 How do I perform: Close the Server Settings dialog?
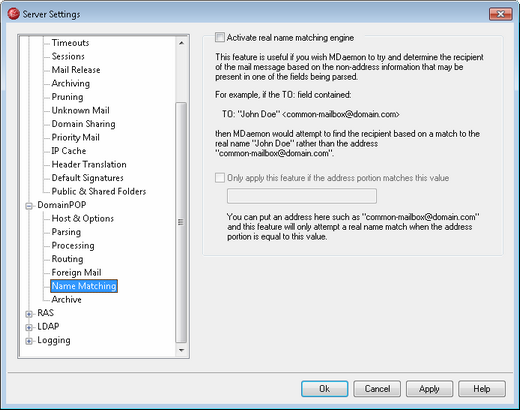(500, 14)
